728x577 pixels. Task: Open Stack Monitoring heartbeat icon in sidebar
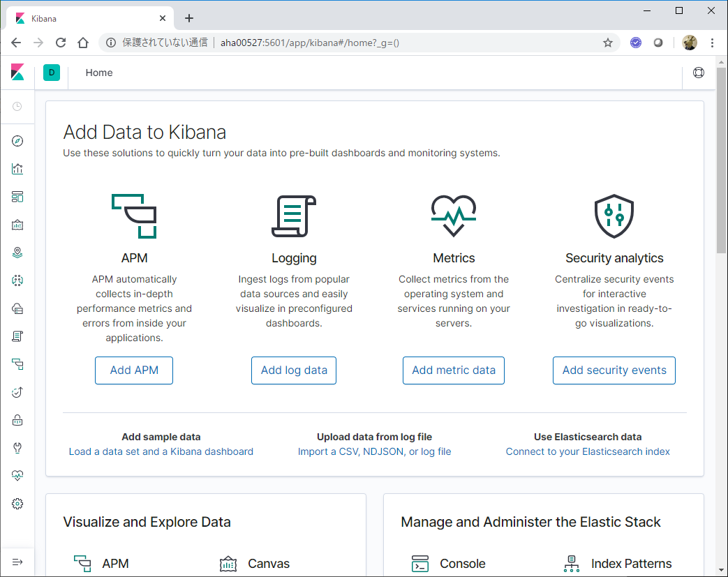(17, 476)
